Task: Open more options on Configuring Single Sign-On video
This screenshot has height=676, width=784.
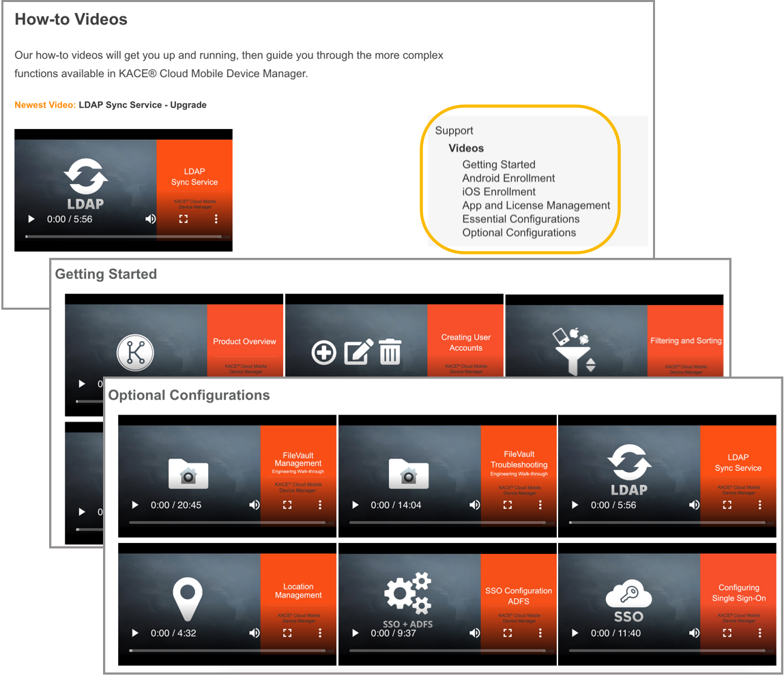Action: click(760, 633)
